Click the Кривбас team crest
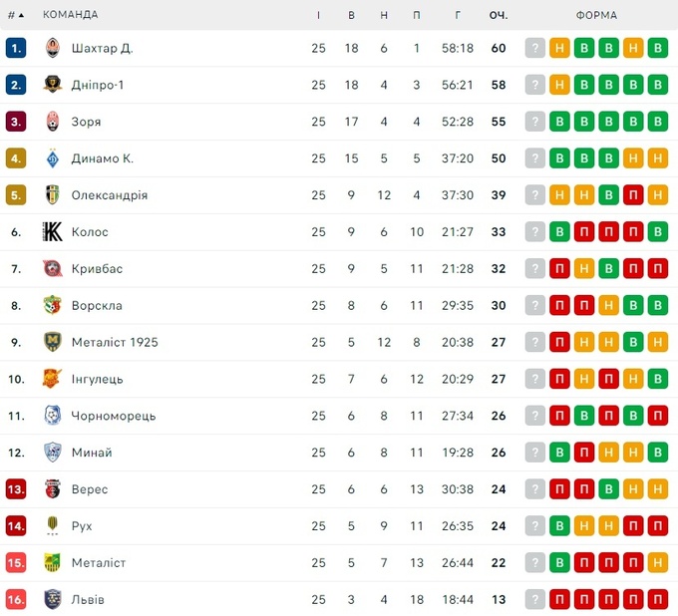 click(53, 269)
